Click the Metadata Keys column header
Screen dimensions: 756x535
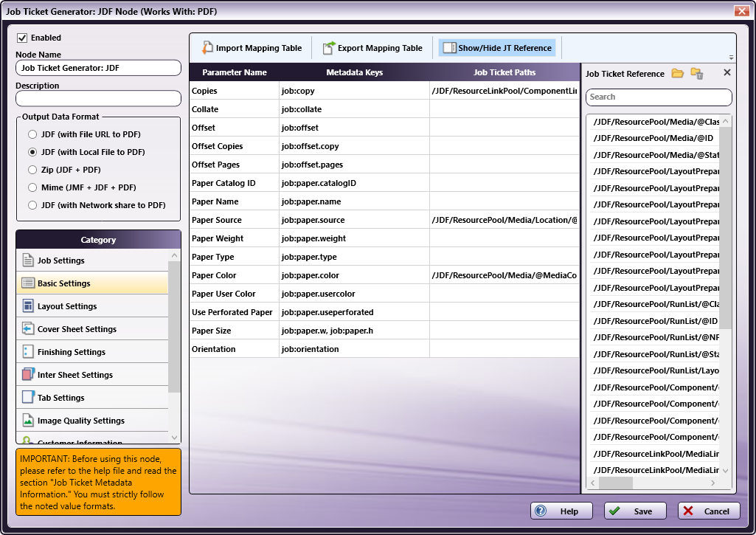tap(354, 72)
